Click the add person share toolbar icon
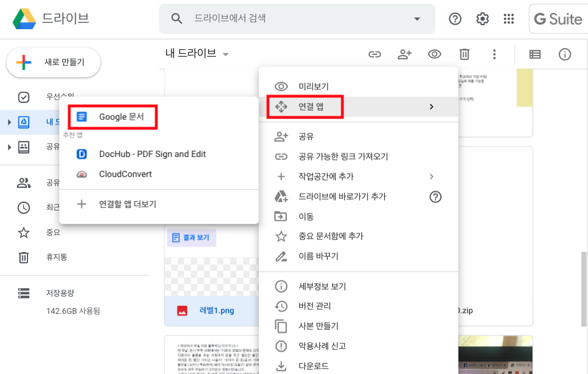The image size is (588, 374). (404, 54)
